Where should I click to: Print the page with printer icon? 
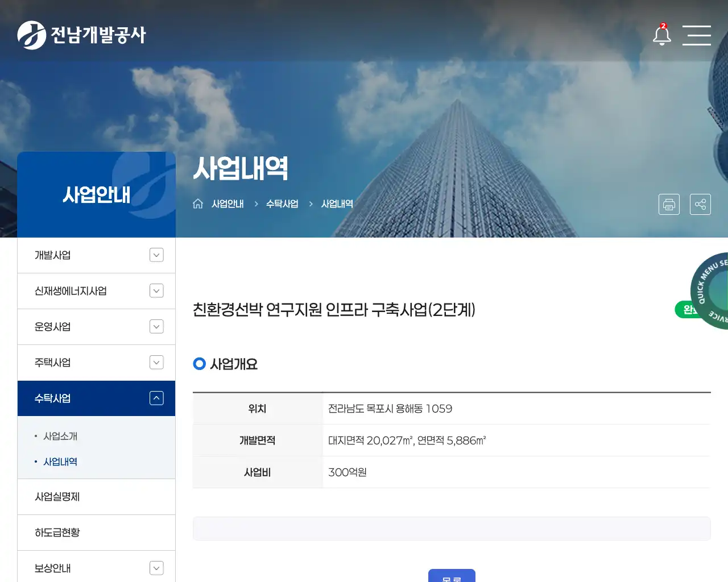point(669,204)
